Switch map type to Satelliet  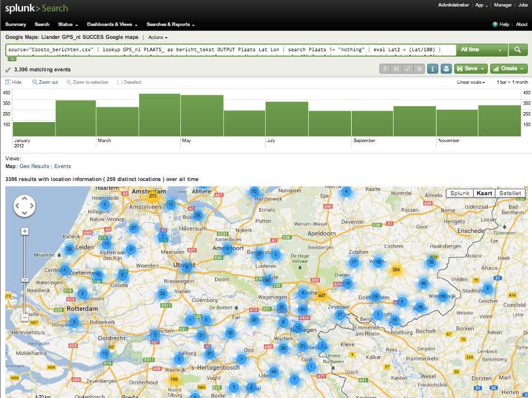510,193
